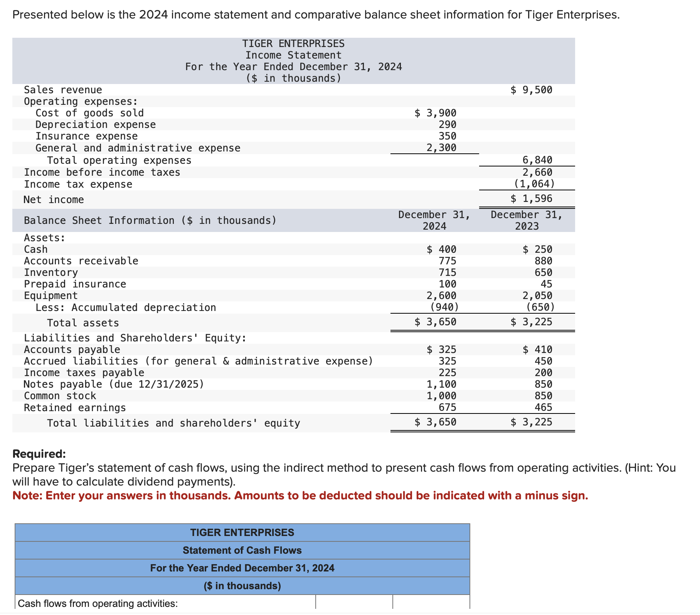Click the 225 income taxes payable value
Image resolution: width=700 pixels, height=615 pixels.
pos(448,373)
